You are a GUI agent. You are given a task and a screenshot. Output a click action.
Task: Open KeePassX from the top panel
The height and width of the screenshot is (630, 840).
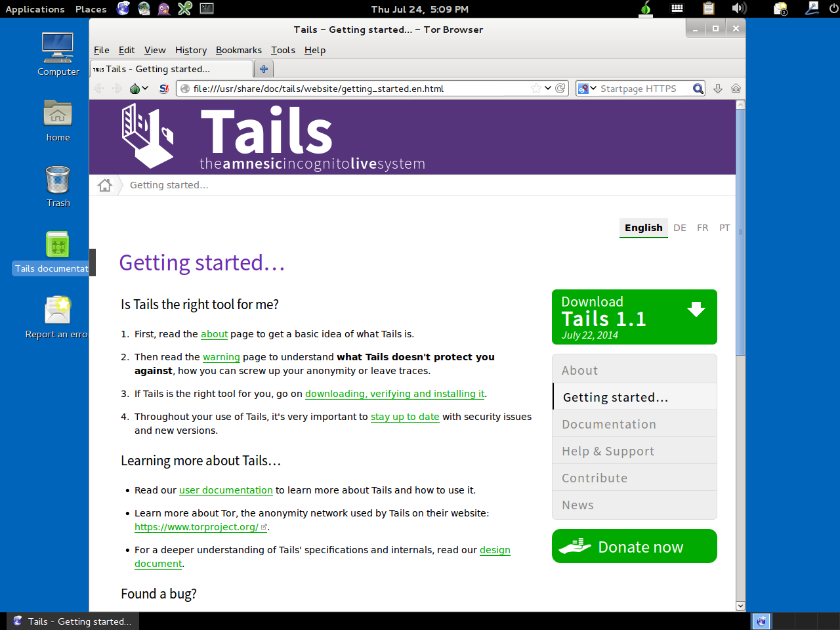(185, 9)
